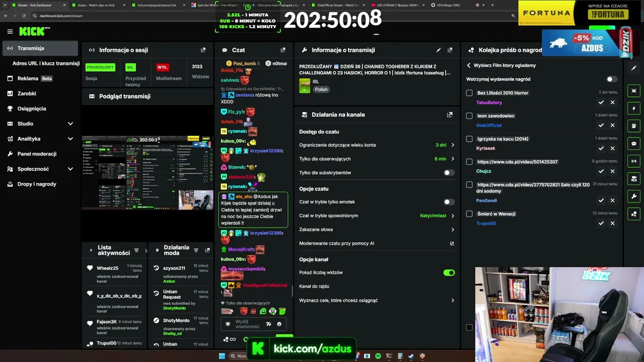Image resolution: width=644 pixels, height=362 pixels.
Task: Open Zarobki in the sidebar
Action: [40, 94]
